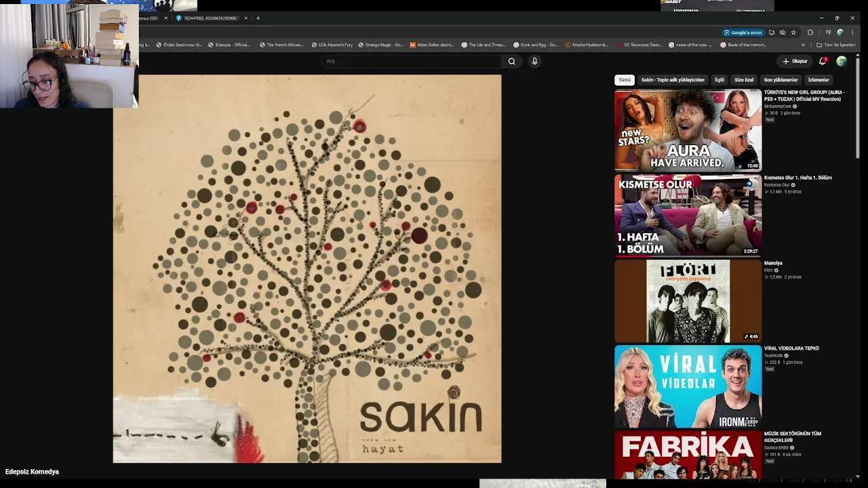This screenshot has width=868, height=488.
Task: Bookmark this page with the star icon
Action: coord(793,33)
